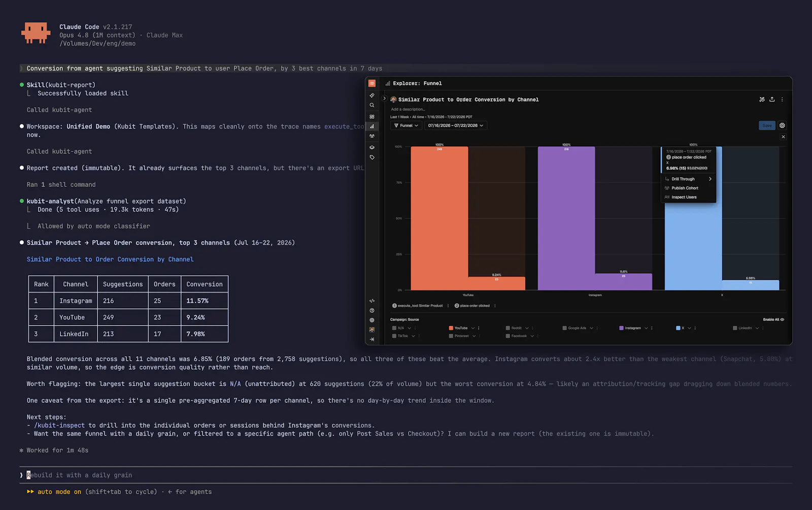Choose Drill Through in the bar popup

pos(688,179)
